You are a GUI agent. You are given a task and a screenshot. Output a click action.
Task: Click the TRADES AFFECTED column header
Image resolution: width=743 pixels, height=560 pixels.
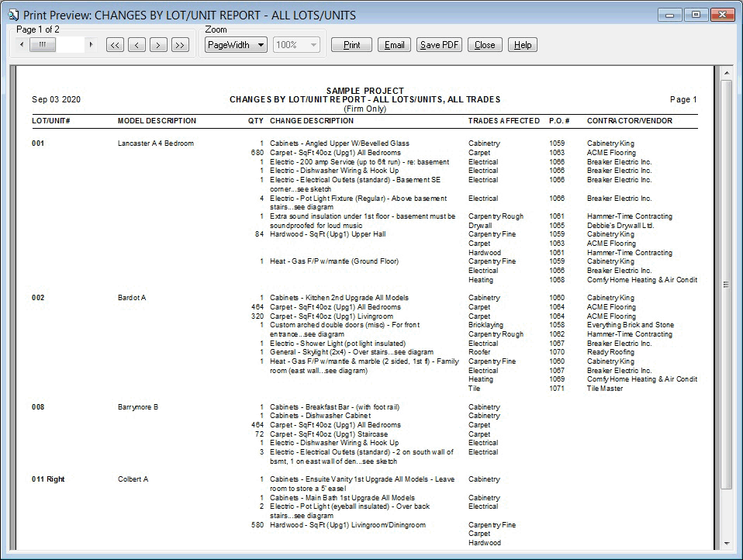pyautogui.click(x=503, y=121)
